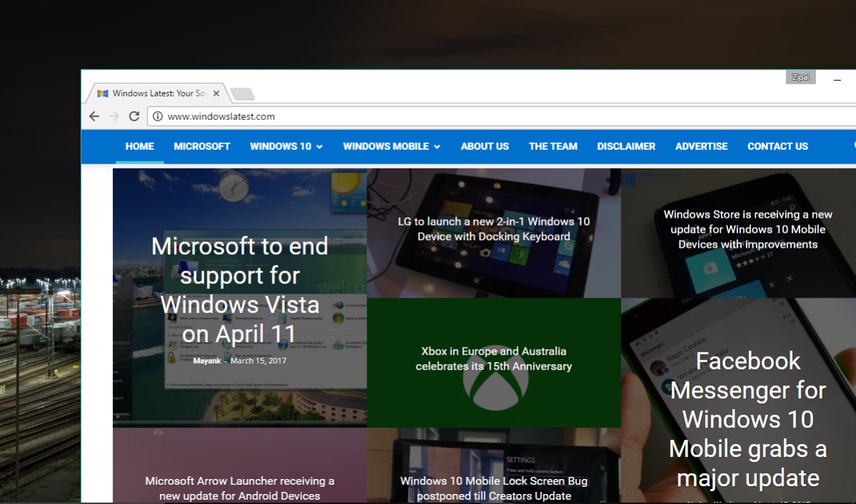Open THE TEAM page
856x504 pixels.
click(x=553, y=146)
